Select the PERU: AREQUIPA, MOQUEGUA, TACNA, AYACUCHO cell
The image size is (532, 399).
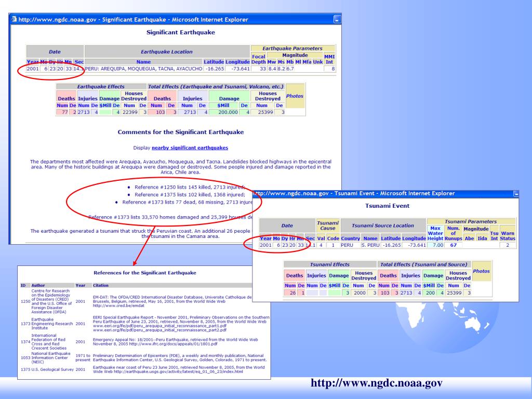[143, 69]
